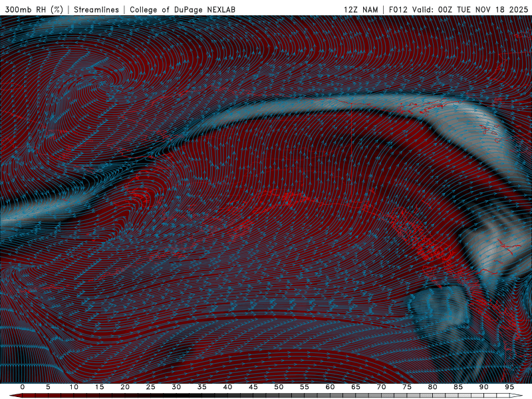Click the colorbar label "40"
This screenshot has height=399, width=532.
(227, 387)
